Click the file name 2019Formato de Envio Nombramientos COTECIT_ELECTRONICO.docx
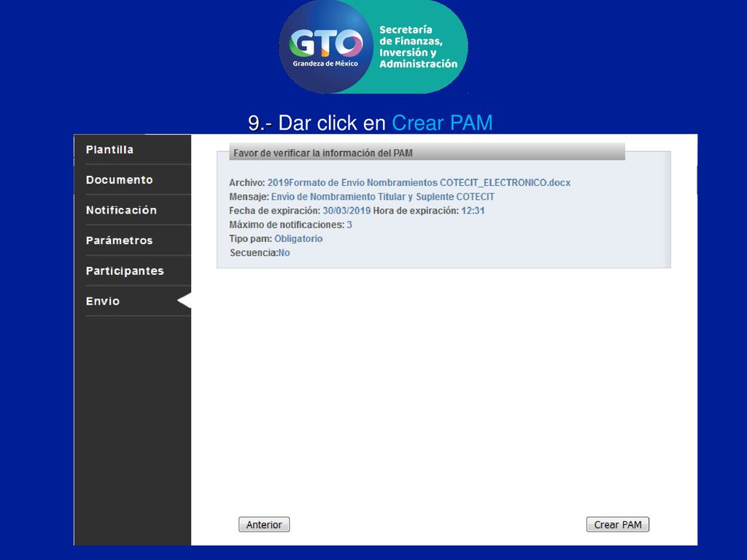Image resolution: width=747 pixels, height=560 pixels. pyautogui.click(x=419, y=182)
